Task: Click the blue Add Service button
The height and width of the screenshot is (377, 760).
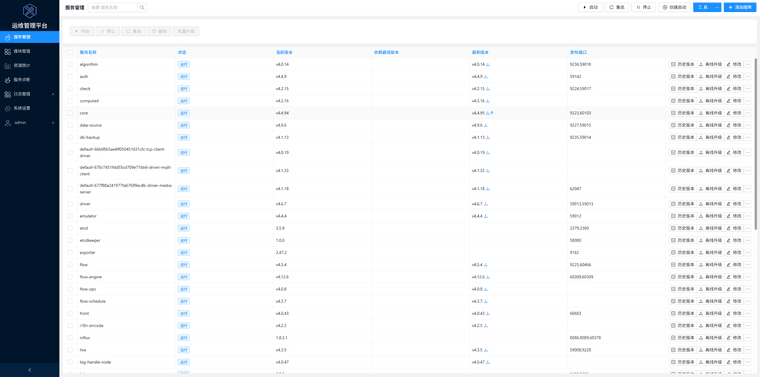Action: 740,7
